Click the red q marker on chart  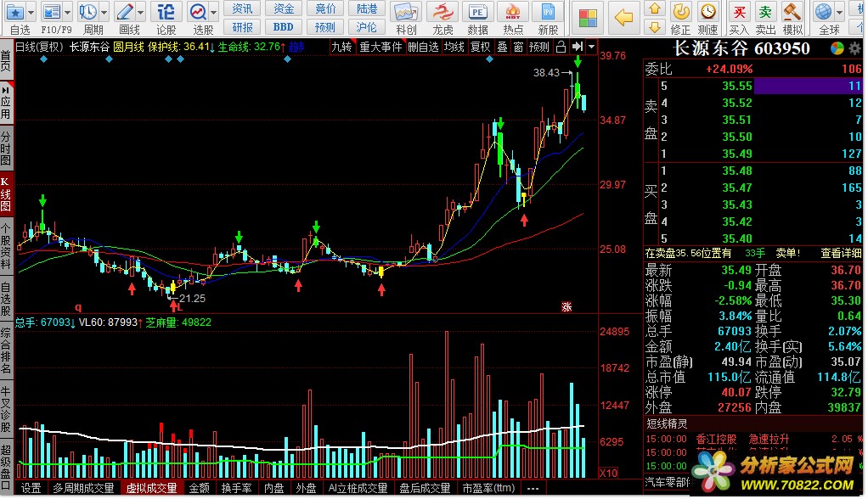pos(78,306)
